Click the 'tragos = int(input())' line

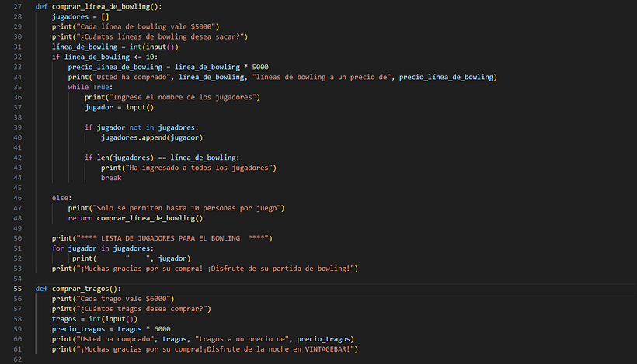pyautogui.click(x=94, y=318)
